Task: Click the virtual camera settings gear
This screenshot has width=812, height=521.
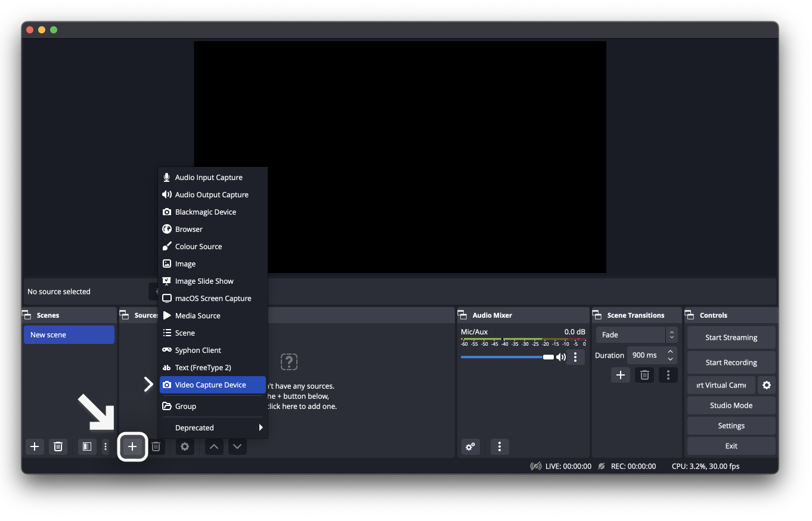Action: pos(767,385)
